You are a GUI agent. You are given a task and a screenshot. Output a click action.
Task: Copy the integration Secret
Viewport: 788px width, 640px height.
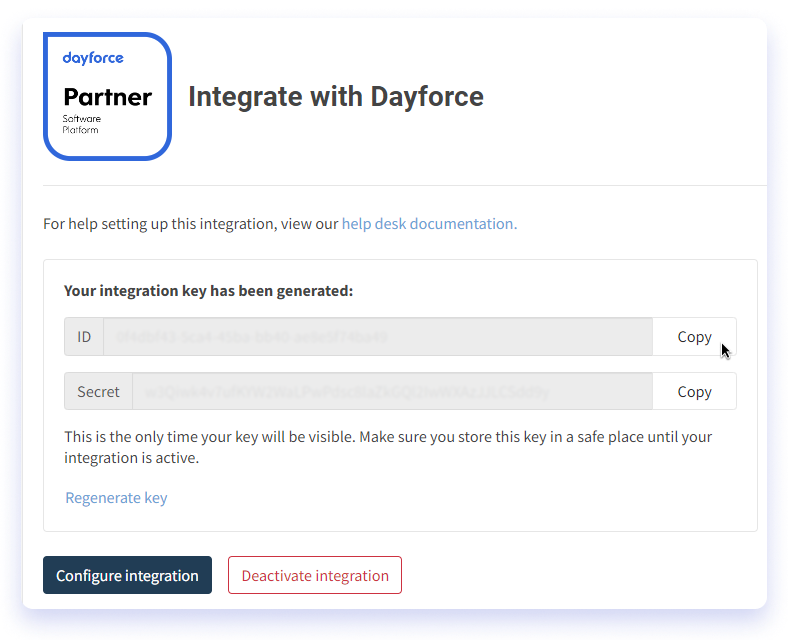click(x=695, y=391)
